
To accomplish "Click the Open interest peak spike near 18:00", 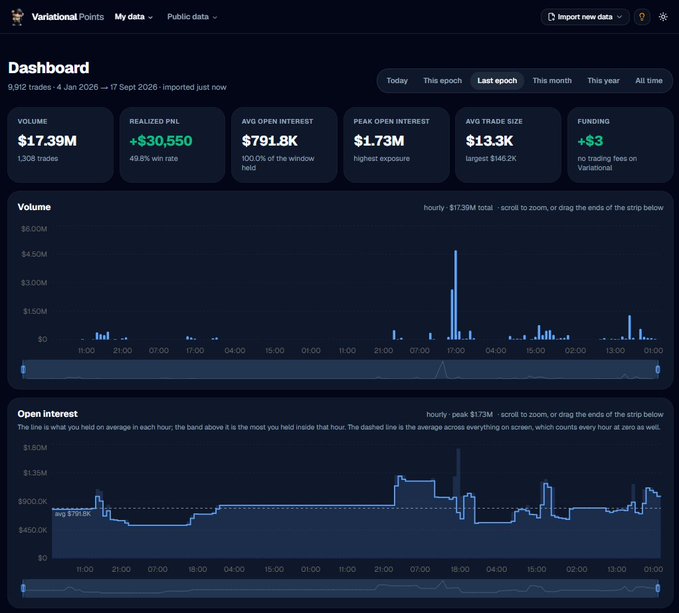I will (458, 474).
